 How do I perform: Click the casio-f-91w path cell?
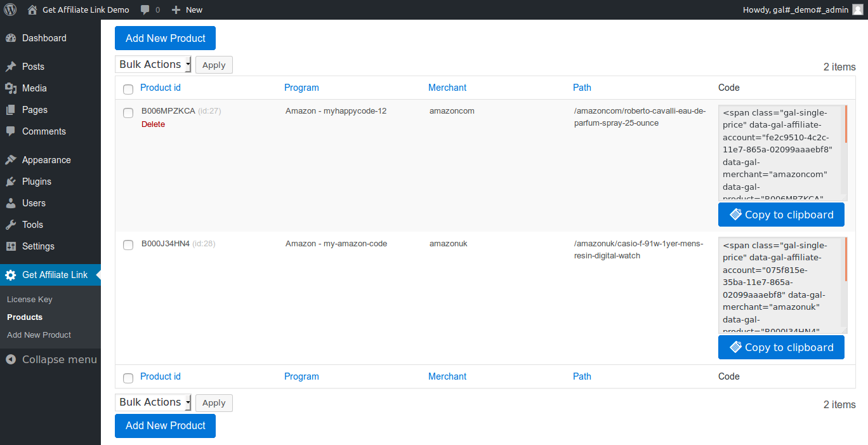tap(639, 249)
